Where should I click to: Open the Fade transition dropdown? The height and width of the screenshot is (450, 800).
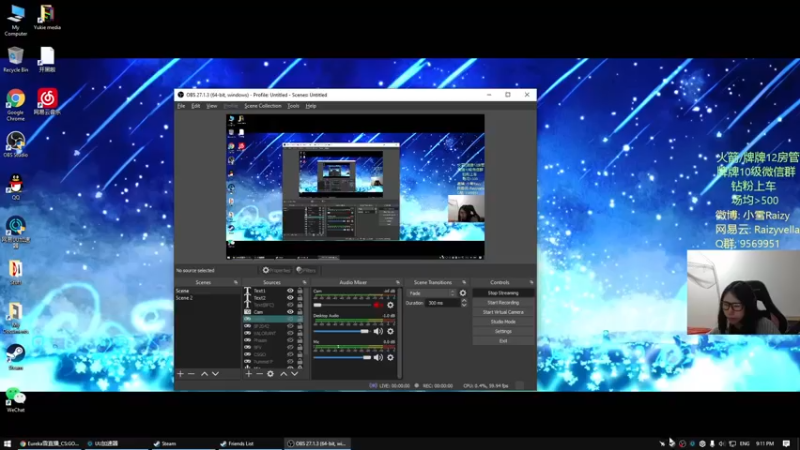click(x=431, y=293)
